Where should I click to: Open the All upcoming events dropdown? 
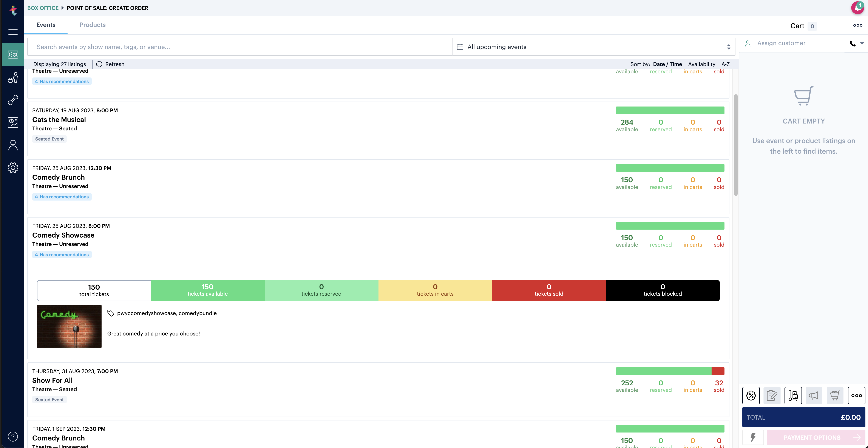tap(594, 47)
